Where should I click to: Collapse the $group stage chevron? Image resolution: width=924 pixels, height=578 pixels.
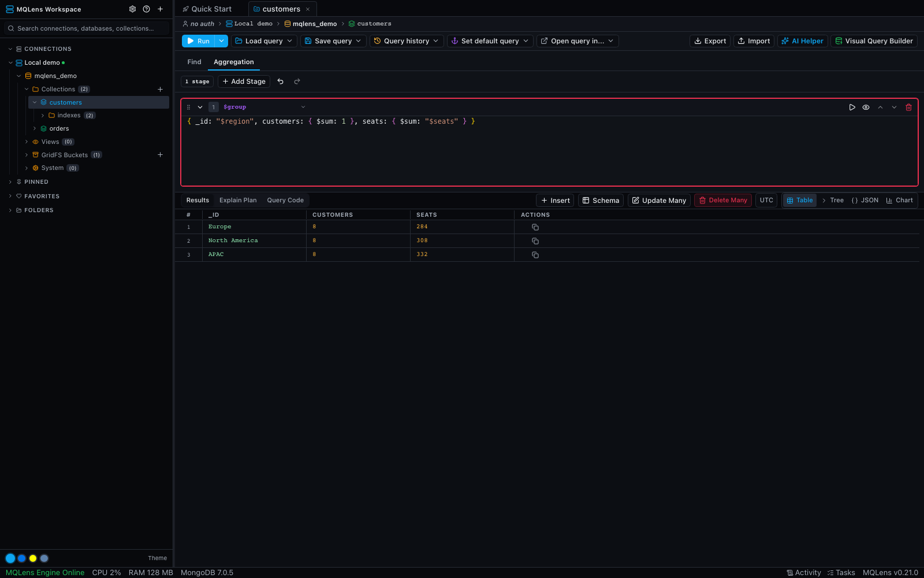point(200,107)
